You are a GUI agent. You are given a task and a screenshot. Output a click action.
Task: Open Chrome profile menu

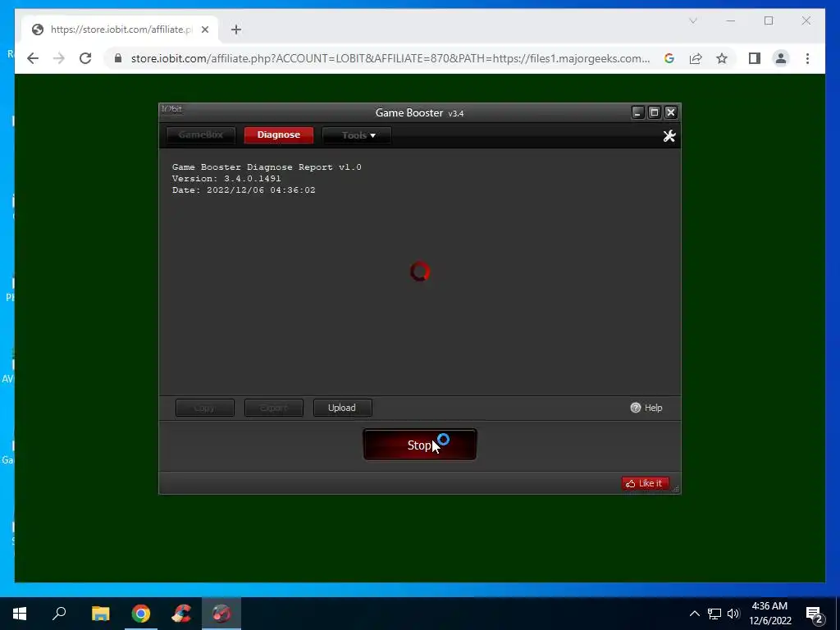(x=781, y=58)
